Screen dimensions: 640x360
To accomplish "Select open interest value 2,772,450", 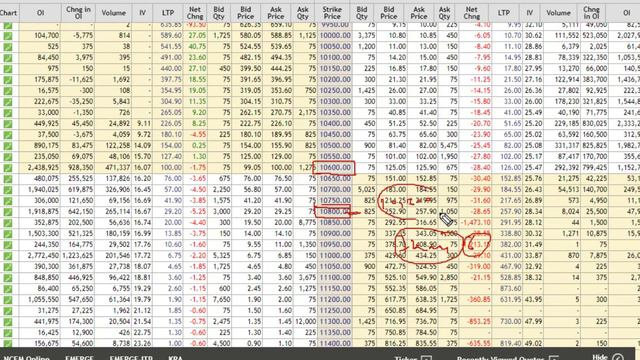I will tap(42, 256).
